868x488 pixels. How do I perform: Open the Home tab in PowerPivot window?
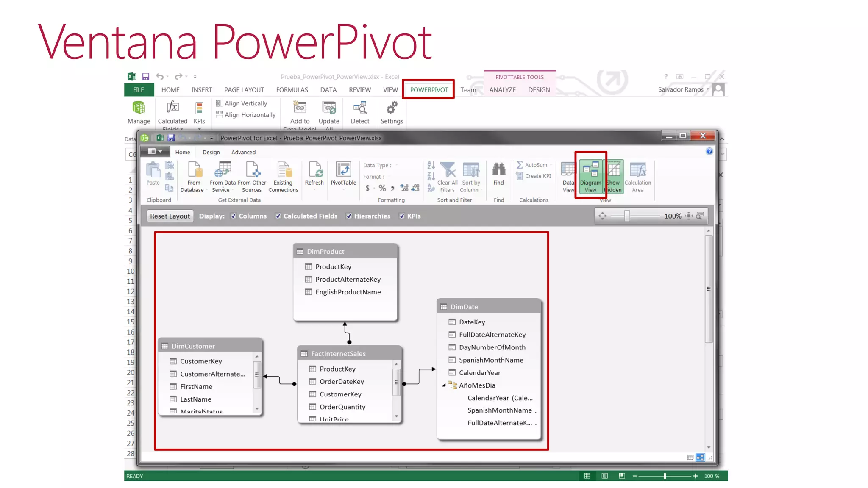pyautogui.click(x=183, y=152)
